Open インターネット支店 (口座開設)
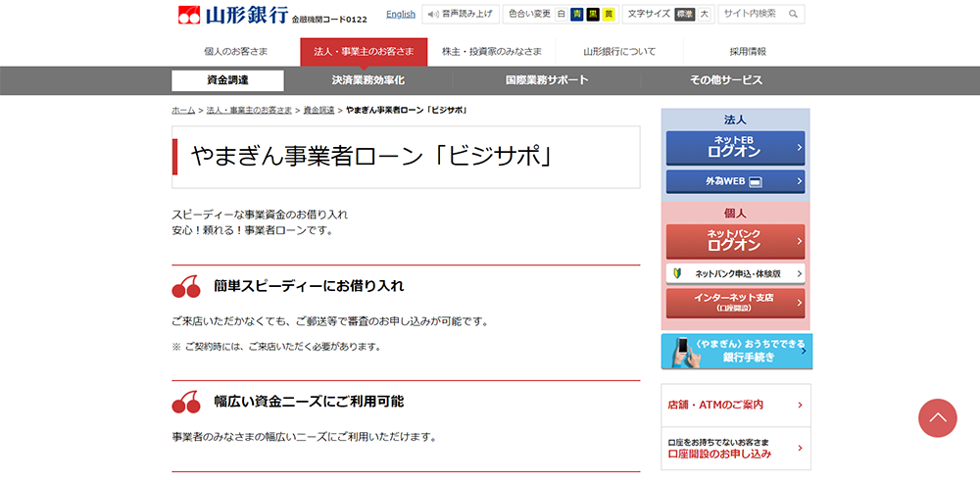The image size is (980, 480). 735,303
